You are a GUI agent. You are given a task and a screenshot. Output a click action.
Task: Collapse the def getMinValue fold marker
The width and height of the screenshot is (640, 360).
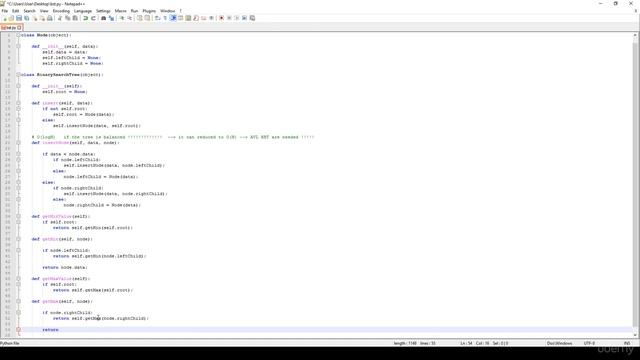click(x=18, y=216)
